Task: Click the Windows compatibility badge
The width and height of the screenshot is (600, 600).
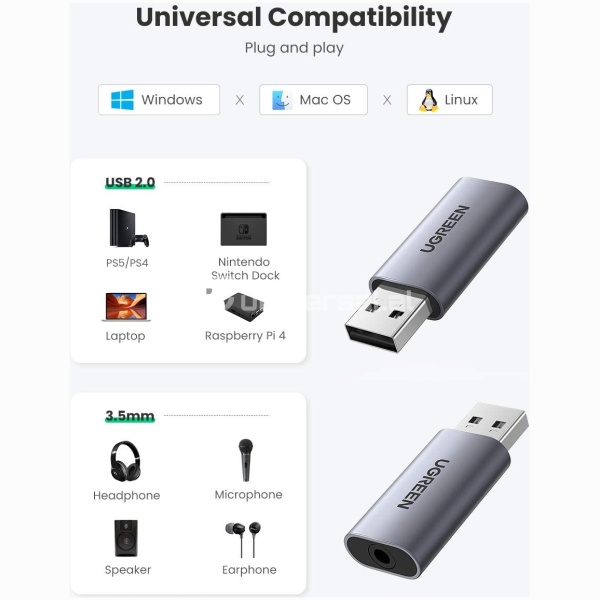Action: pos(159,100)
